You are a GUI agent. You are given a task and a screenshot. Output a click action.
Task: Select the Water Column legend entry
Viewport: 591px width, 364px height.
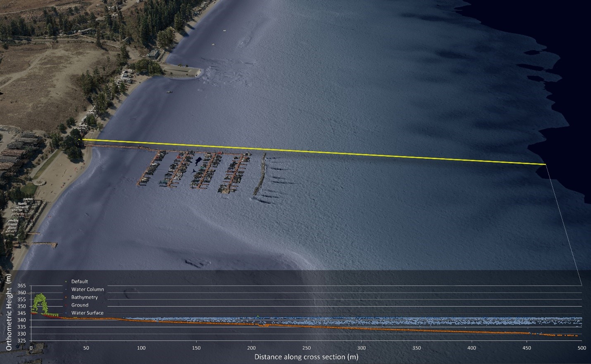[87, 289]
